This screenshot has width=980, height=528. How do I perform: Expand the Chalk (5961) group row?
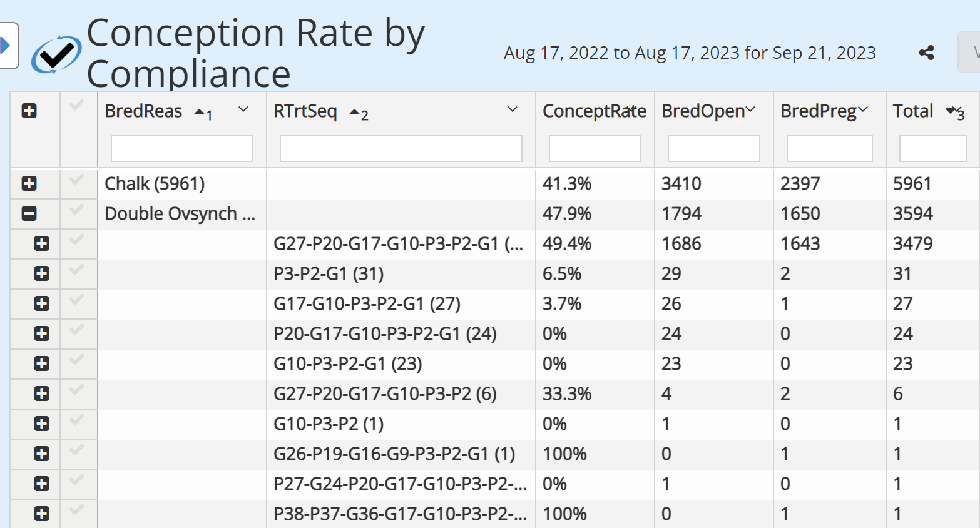(29, 183)
